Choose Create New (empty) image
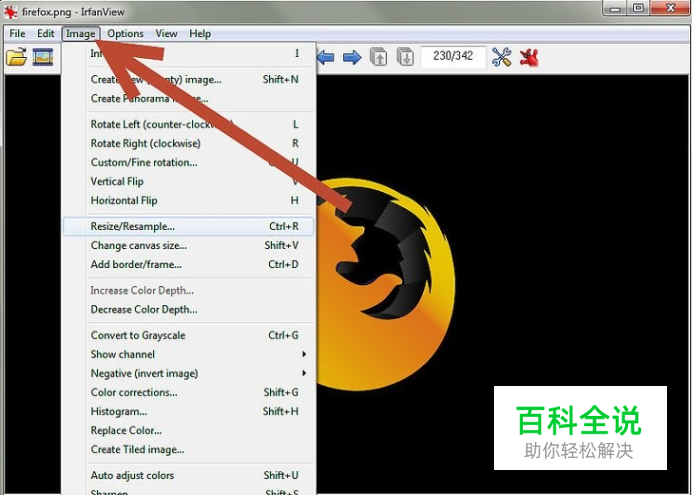This screenshot has width=692, height=495. point(188,79)
